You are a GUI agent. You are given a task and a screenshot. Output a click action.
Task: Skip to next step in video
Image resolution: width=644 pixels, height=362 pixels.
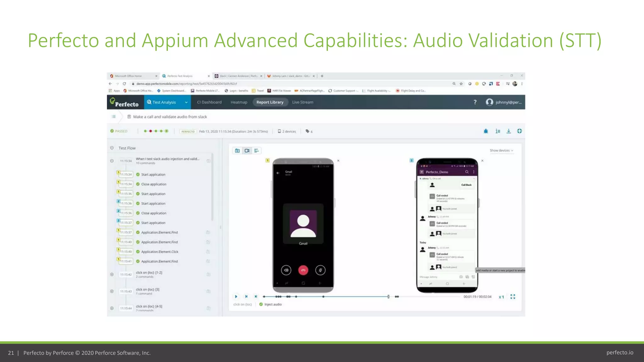pyautogui.click(x=256, y=297)
